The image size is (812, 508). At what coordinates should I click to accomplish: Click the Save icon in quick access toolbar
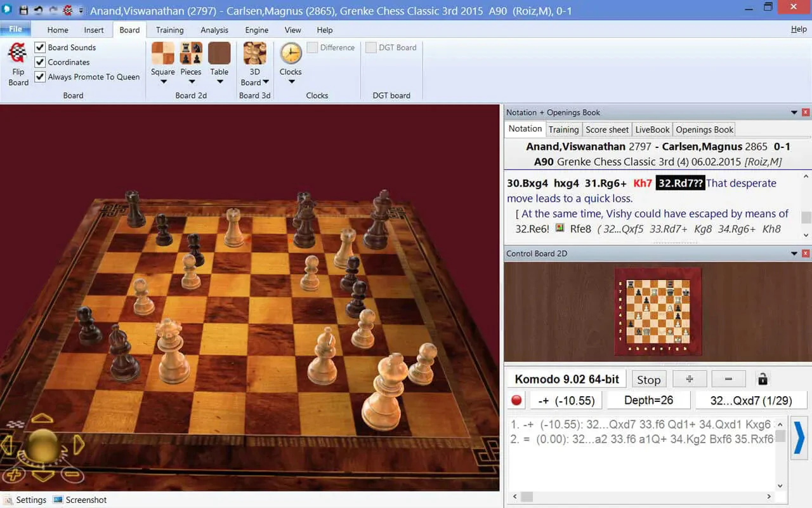24,11
